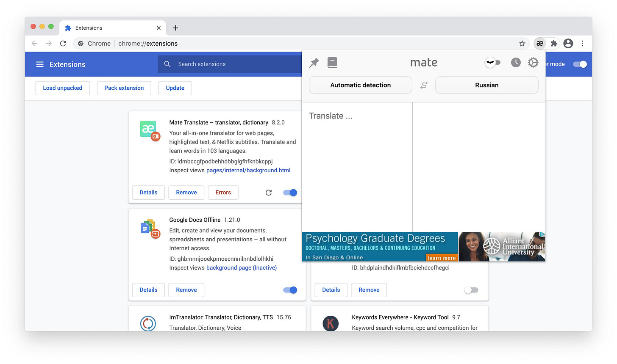Click the Extensions page heading
The image size is (617, 364).
click(67, 64)
